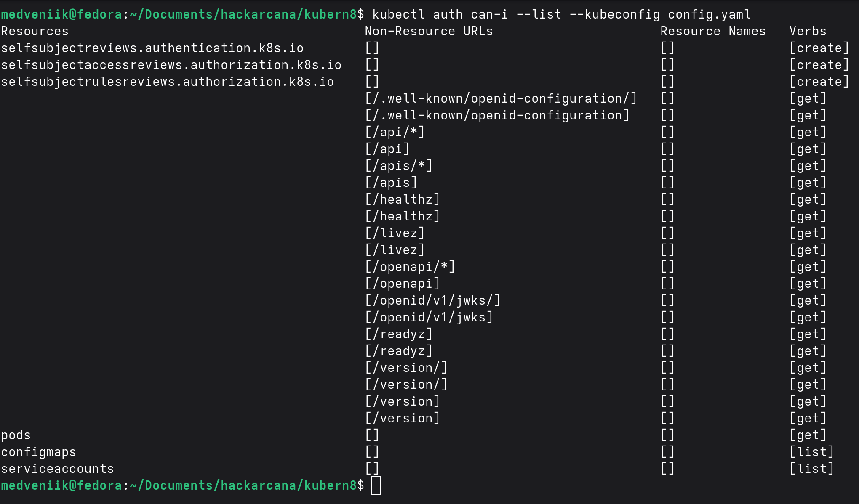The image size is (859, 504).
Task: Click the [/.well-known/openid-configuration/] entry
Action: (x=501, y=98)
